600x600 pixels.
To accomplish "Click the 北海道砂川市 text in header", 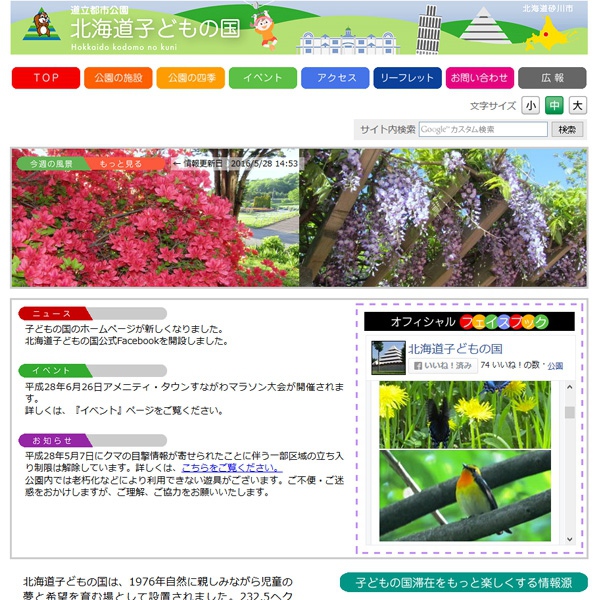I will (x=548, y=8).
